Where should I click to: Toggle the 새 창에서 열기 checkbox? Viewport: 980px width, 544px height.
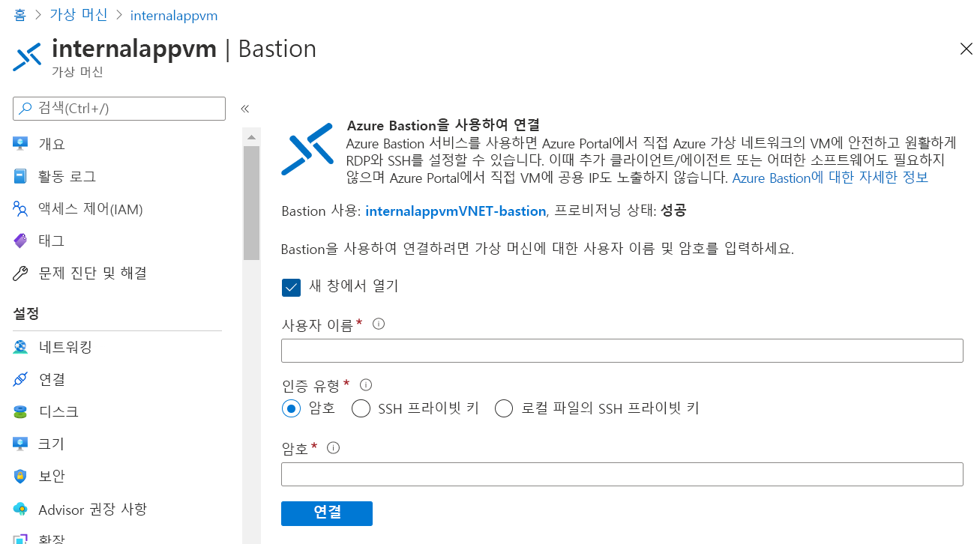(x=291, y=286)
